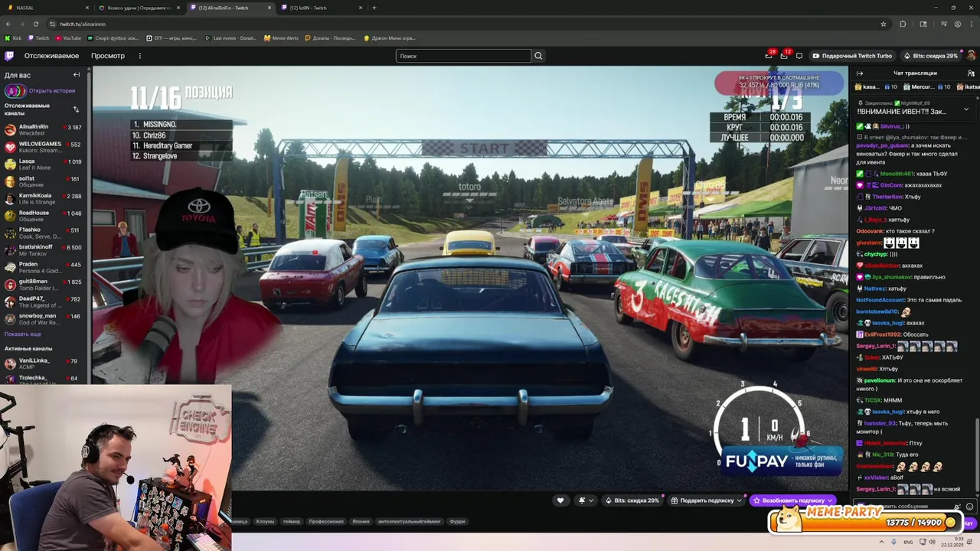
Task: Switch to Колесо удачи browser tab
Action: click(141, 8)
